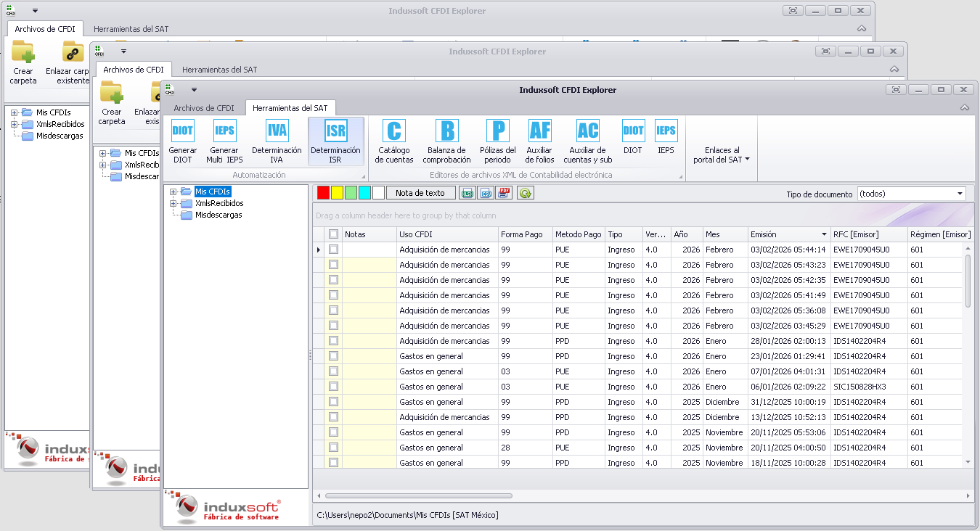Select the Pólizas del periodo icon
980x531 pixels.
[x=497, y=141]
